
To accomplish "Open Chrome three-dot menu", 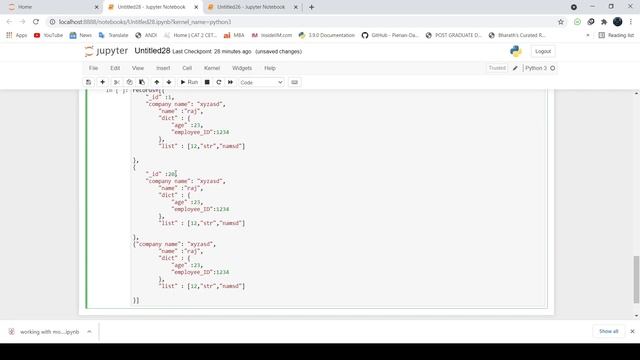I will [631, 22].
